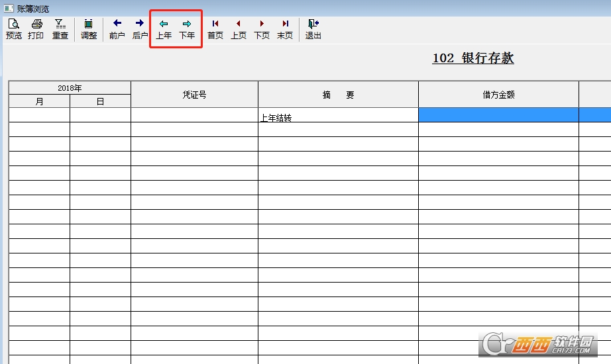Open the 预览 print preview

click(14, 29)
